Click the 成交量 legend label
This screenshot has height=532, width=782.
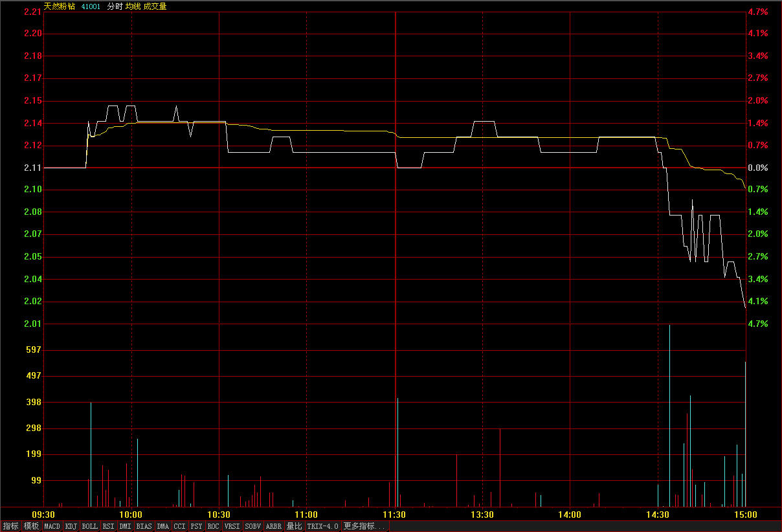(155, 6)
